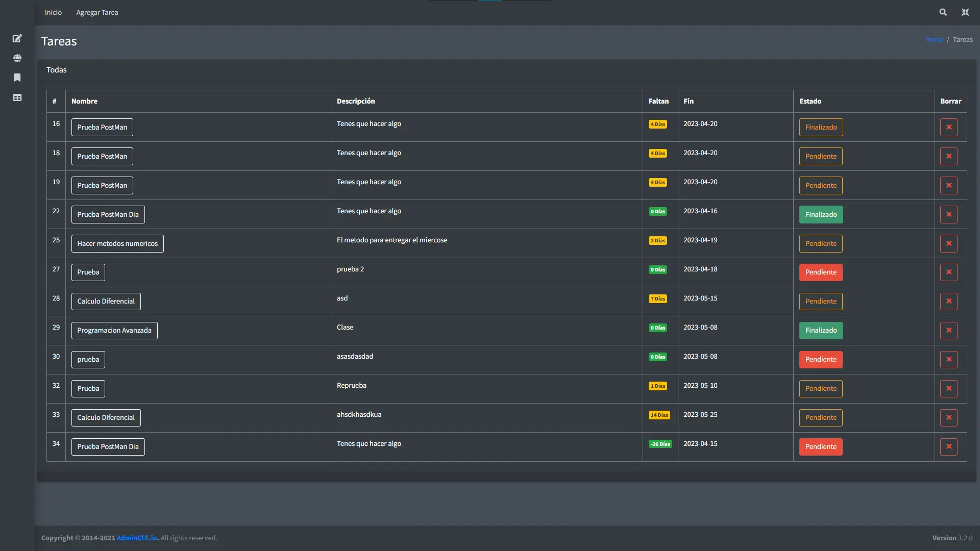Select the 'El metodo para entregar el miercose' description
Viewport: 980px width, 551px height.
[x=392, y=240]
